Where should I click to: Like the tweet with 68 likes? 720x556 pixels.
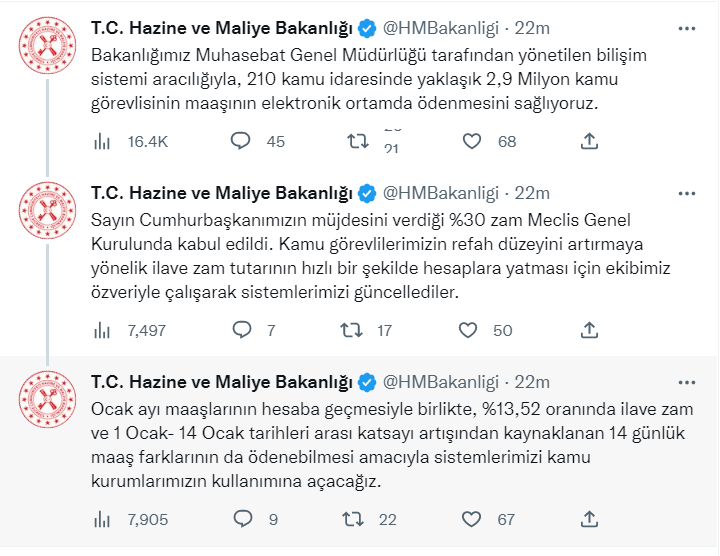pyautogui.click(x=472, y=142)
